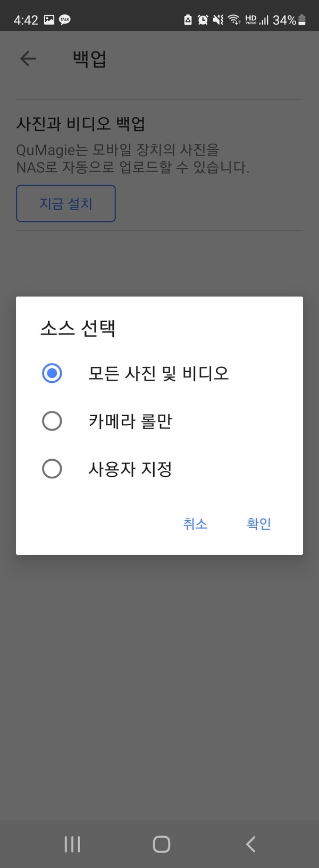Tap the home navigation button
Image resolution: width=319 pixels, height=868 pixels.
pos(161,843)
